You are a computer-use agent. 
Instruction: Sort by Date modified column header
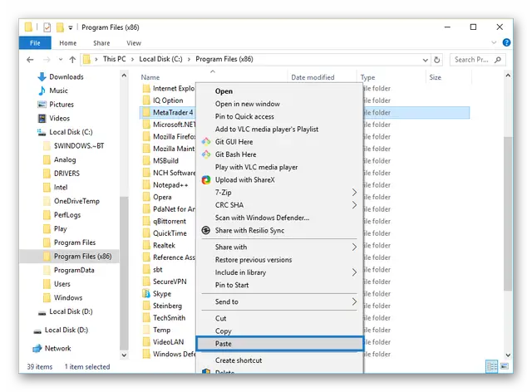pos(313,77)
